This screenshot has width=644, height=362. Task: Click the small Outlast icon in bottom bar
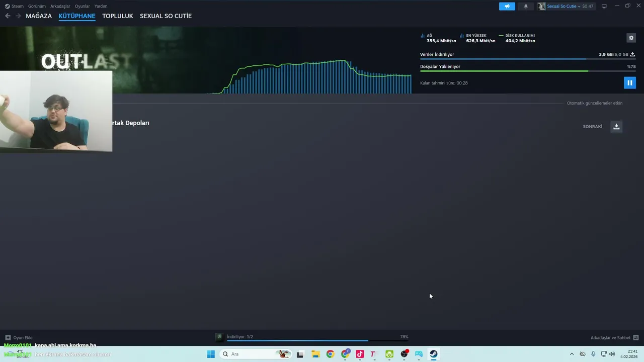click(219, 337)
